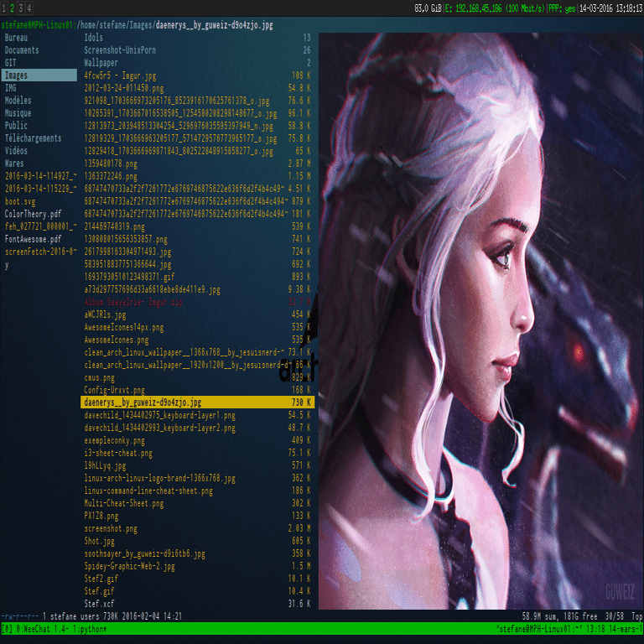Switch to workspace 4 in the top bar

(29, 8)
